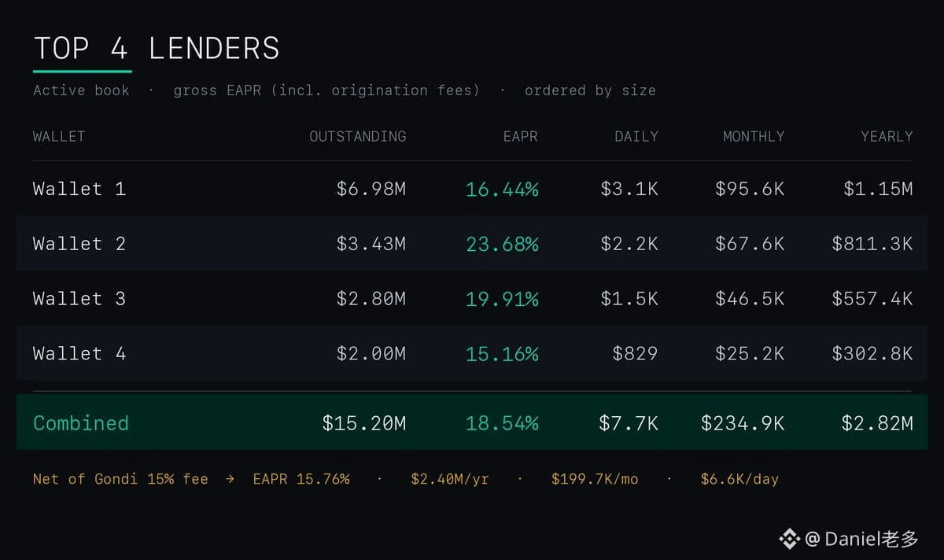This screenshot has height=560, width=944.
Task: Click Wallet 2's 23.68% EAPR value
Action: [x=502, y=244]
